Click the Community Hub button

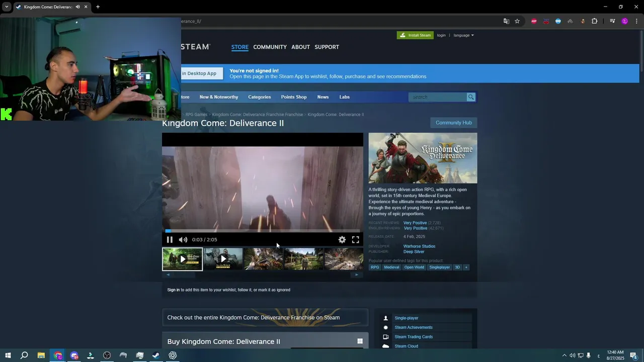(x=454, y=123)
